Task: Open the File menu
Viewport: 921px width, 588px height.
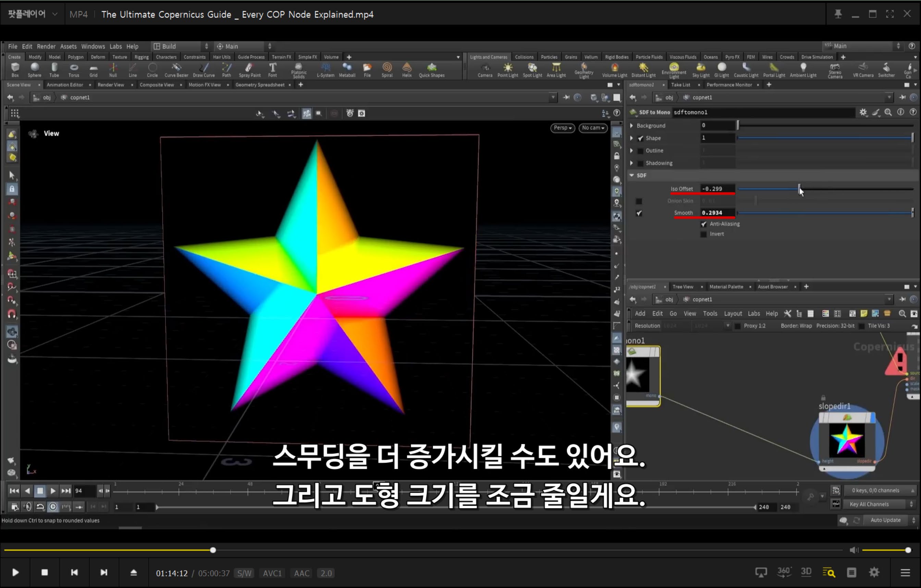Action: 13,46
